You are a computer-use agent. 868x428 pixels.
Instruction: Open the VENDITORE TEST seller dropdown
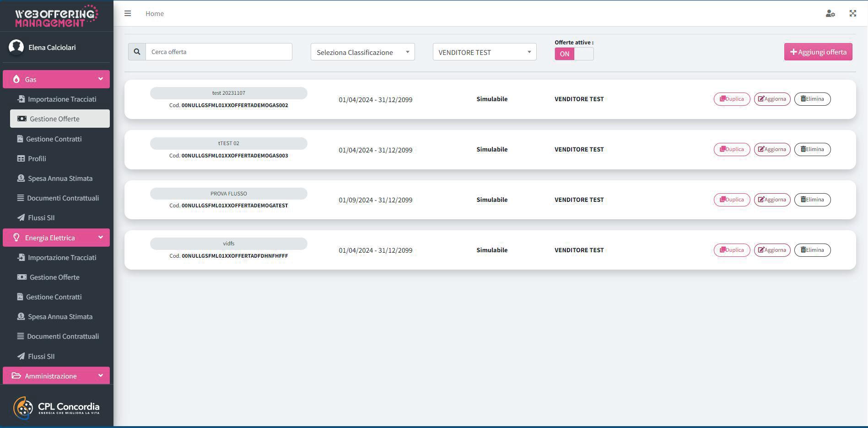[x=485, y=52]
